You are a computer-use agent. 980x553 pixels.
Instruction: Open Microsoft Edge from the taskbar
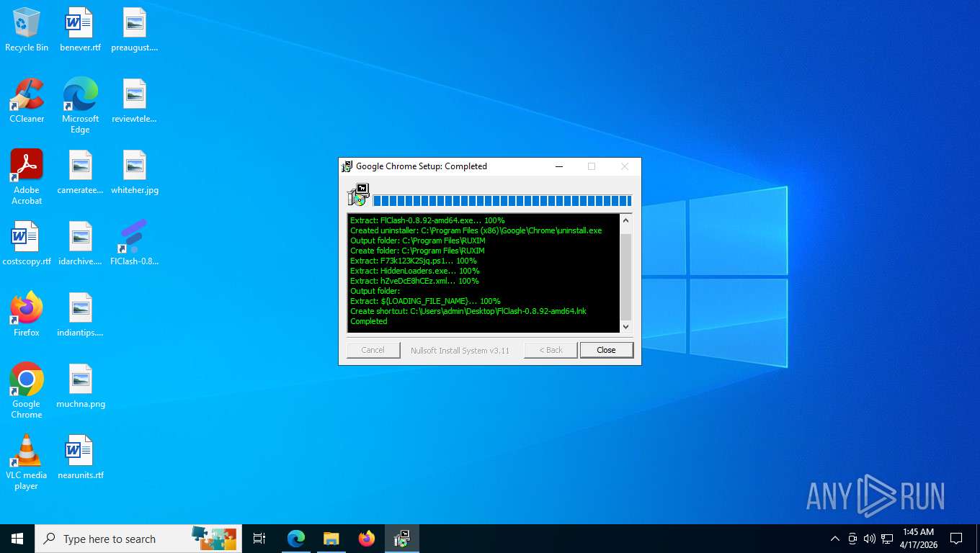point(296,539)
